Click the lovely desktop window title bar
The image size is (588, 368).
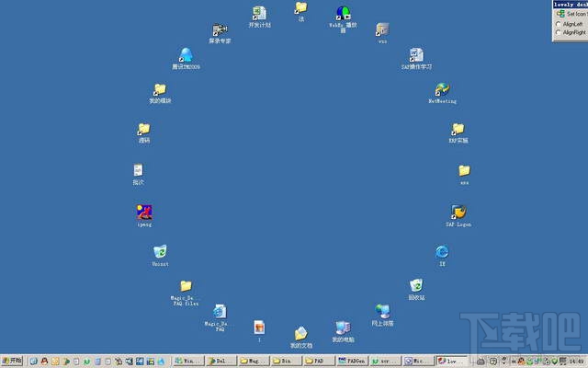[x=571, y=5]
